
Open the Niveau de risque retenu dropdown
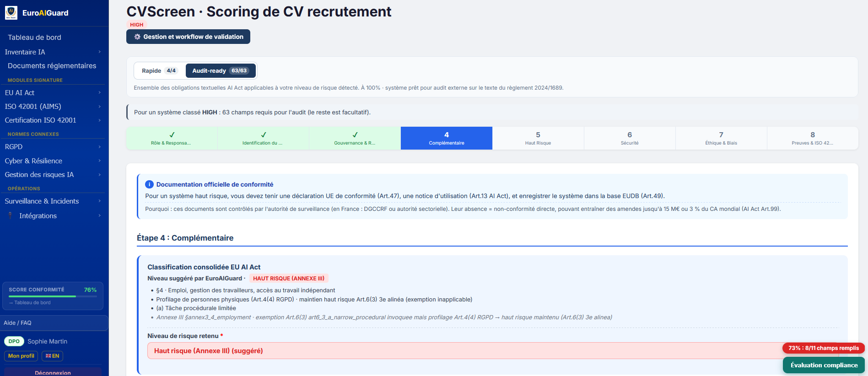click(493, 351)
